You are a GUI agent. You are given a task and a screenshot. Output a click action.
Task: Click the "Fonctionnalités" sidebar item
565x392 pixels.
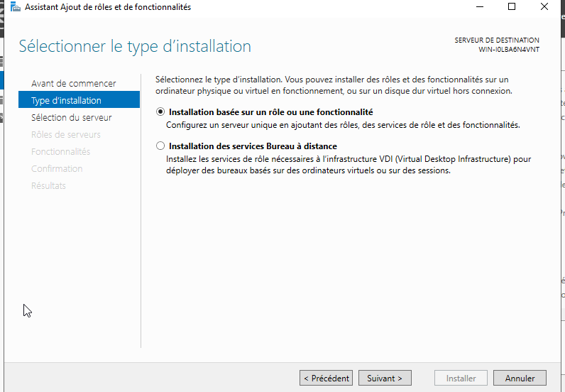(x=60, y=152)
